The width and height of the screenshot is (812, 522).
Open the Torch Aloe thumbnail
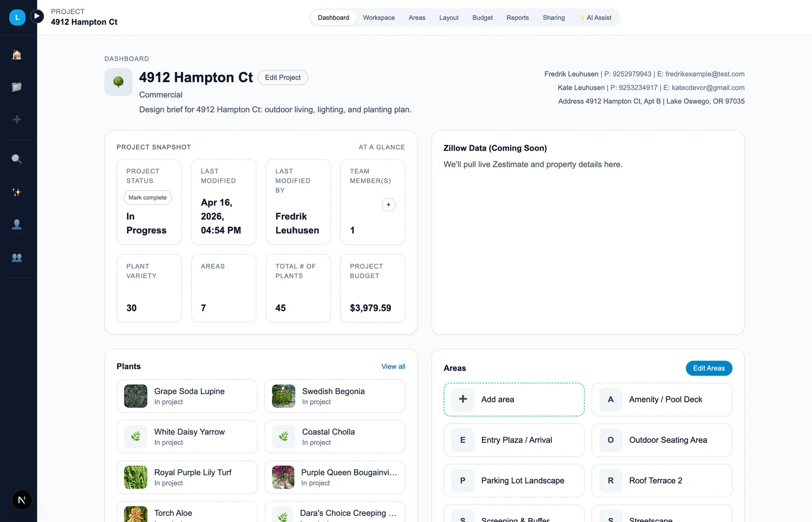(x=136, y=514)
